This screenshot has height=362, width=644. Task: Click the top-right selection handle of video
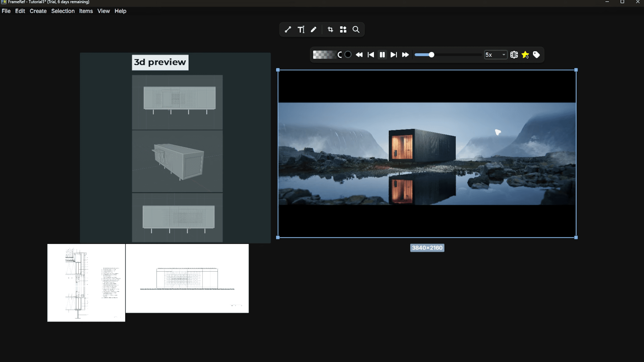tap(576, 70)
